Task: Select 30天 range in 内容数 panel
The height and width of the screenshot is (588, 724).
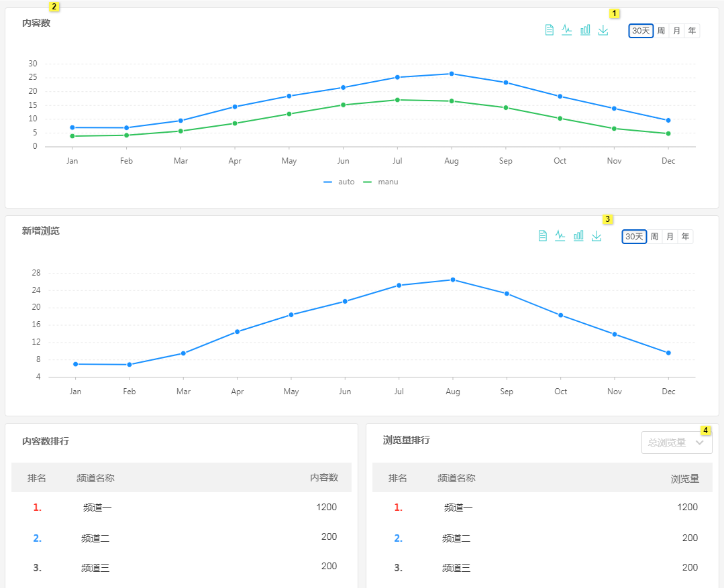Action: pos(641,31)
